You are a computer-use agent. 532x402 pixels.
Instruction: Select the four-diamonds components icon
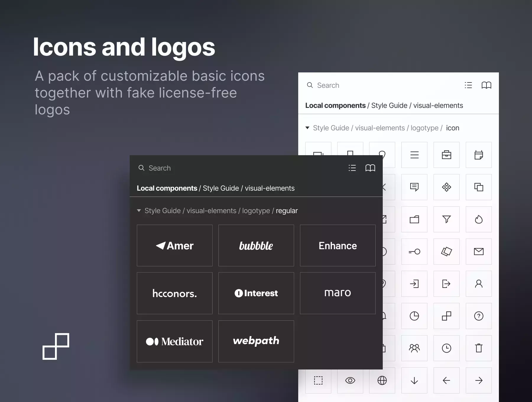click(x=447, y=187)
